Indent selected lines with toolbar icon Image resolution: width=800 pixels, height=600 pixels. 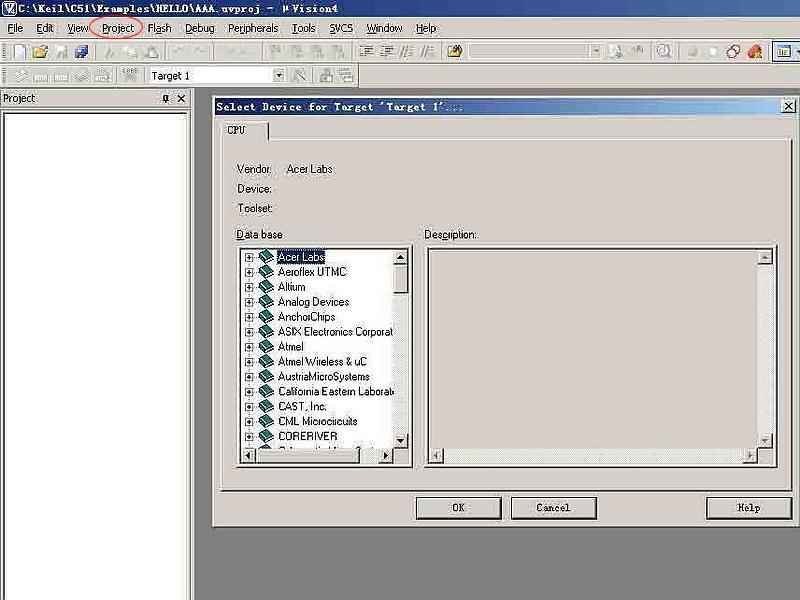[366, 51]
